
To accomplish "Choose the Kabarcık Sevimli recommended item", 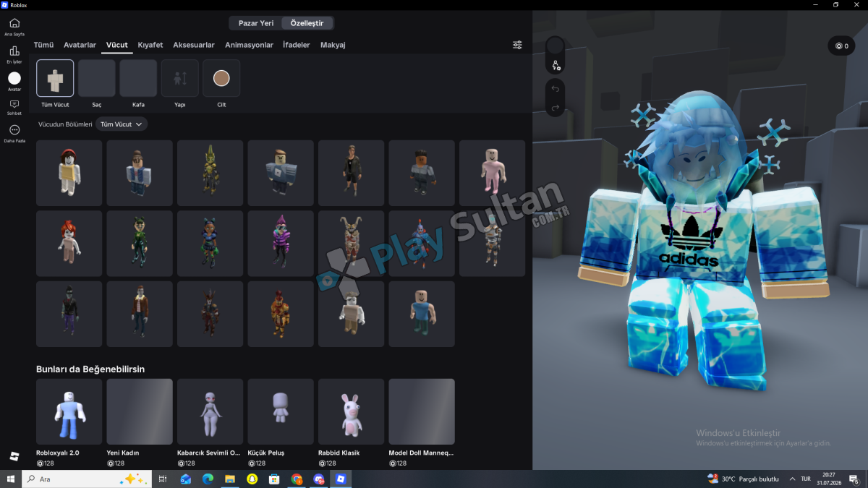I will tap(210, 411).
